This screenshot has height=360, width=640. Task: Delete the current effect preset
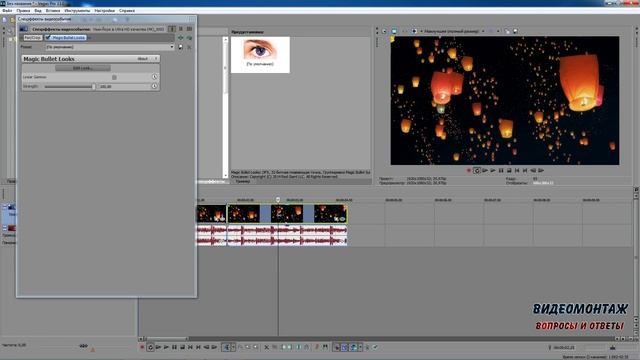pos(189,47)
